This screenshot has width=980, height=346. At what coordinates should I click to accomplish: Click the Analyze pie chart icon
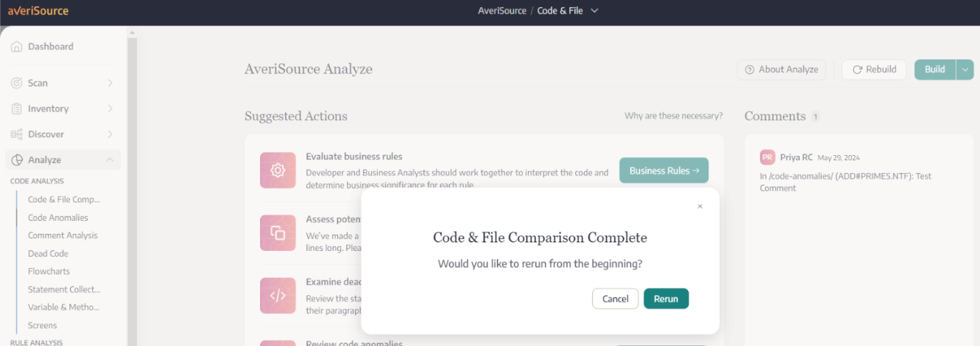pos(16,160)
